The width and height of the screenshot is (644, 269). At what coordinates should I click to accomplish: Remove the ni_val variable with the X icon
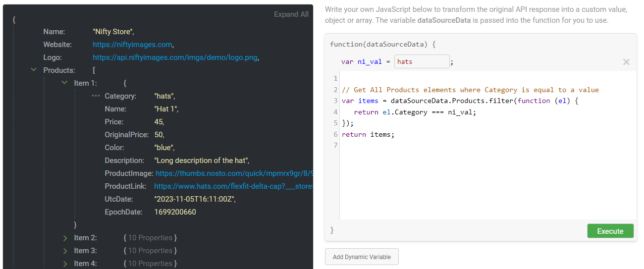626,62
